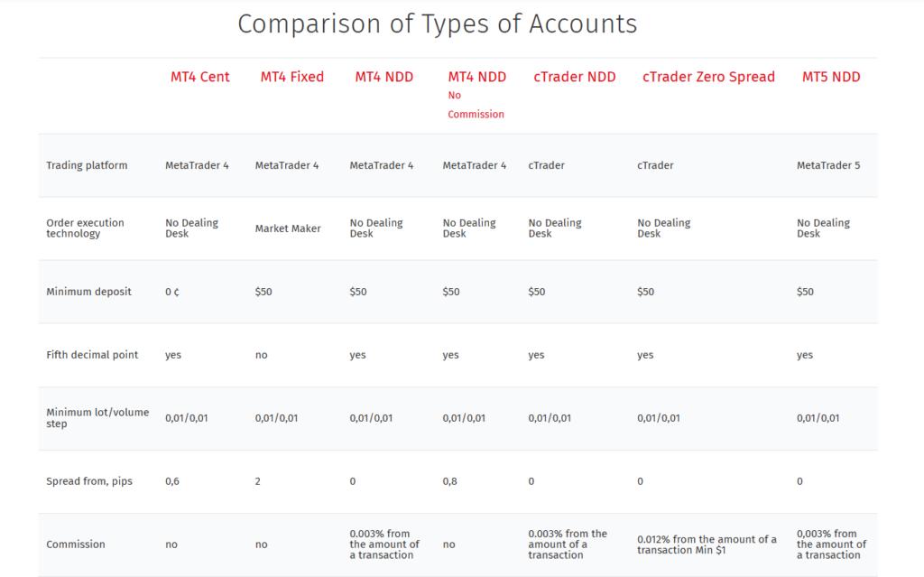Viewport: 924px width, 577px height.
Task: Click '0' spread value under cTrader Zero Spread
Action: click(x=640, y=481)
